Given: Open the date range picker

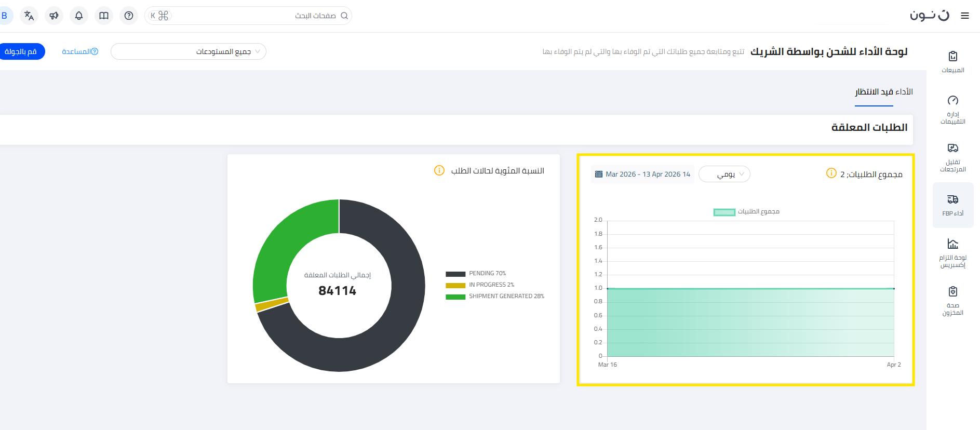Looking at the screenshot, I should pyautogui.click(x=642, y=174).
